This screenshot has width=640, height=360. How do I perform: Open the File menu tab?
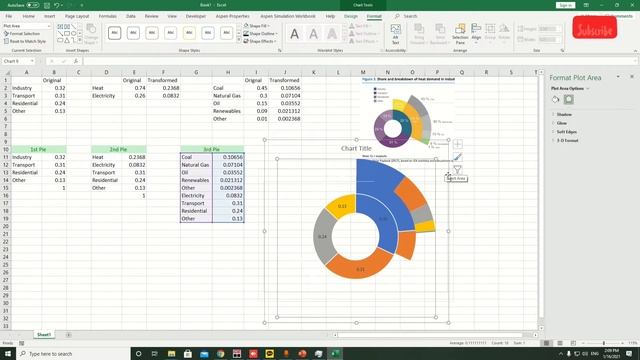[x=9, y=16]
